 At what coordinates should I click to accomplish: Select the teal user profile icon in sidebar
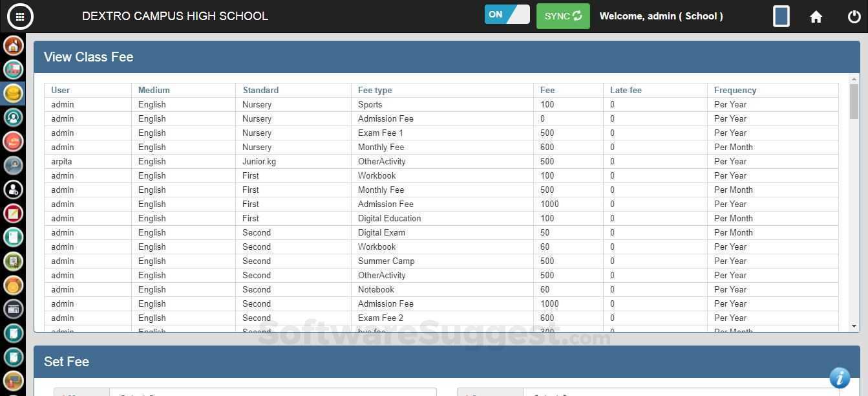click(13, 117)
